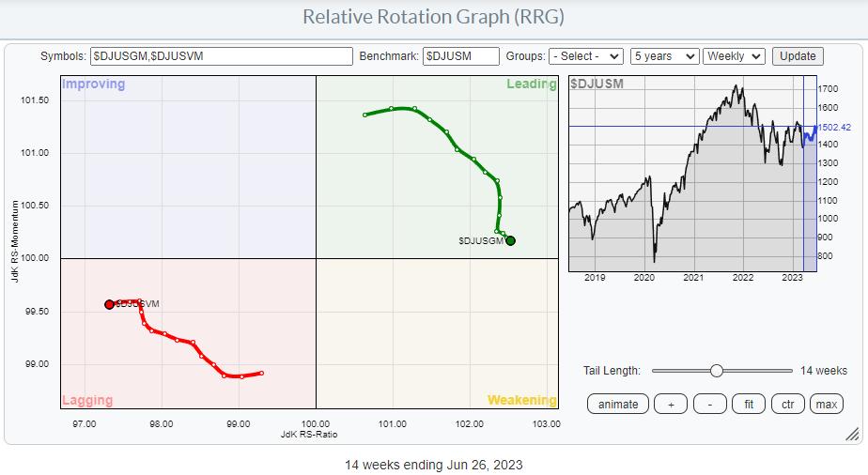The image size is (868, 475).
Task: Click the ctr center button
Action: click(x=787, y=404)
